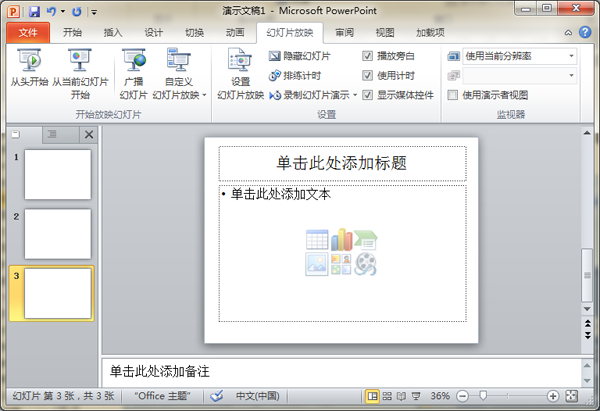Switch to Normal view icon
600x411 pixels.
point(372,396)
